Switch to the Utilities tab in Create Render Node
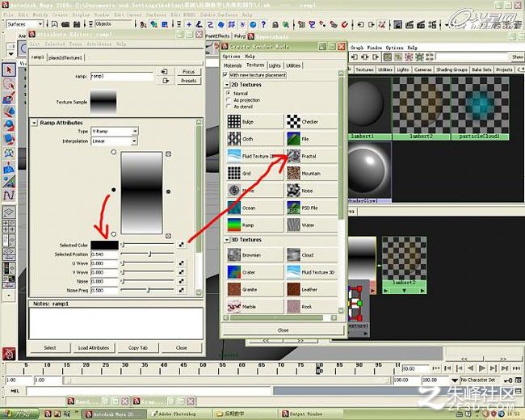Screen dimensions: 525x420 [x=293, y=65]
